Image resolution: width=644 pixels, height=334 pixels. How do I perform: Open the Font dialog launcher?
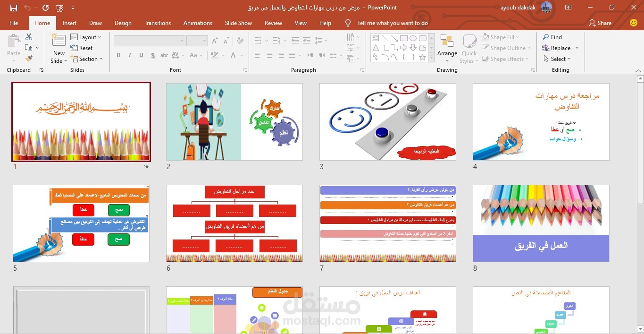[245, 70]
